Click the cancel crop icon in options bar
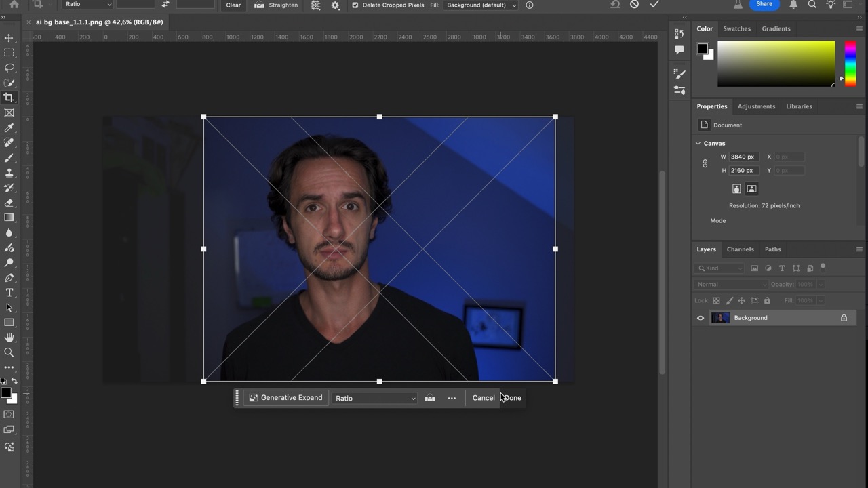Image resolution: width=868 pixels, height=488 pixels. (x=634, y=5)
